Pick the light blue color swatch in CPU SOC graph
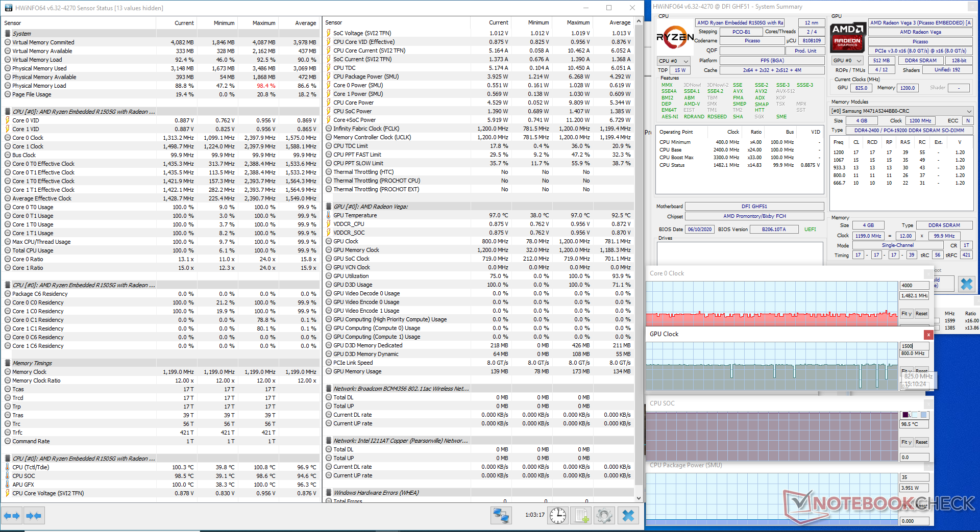The width and height of the screenshot is (980, 532). 924,415
